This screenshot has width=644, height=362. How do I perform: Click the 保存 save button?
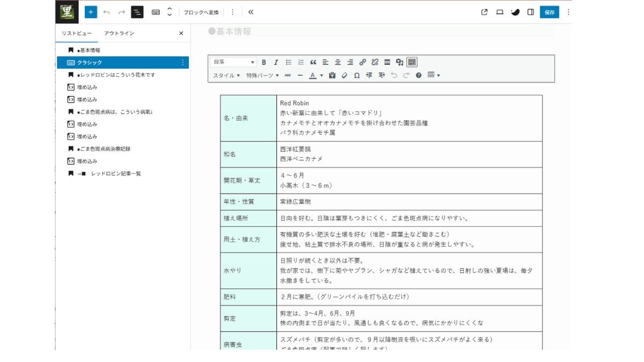point(549,11)
